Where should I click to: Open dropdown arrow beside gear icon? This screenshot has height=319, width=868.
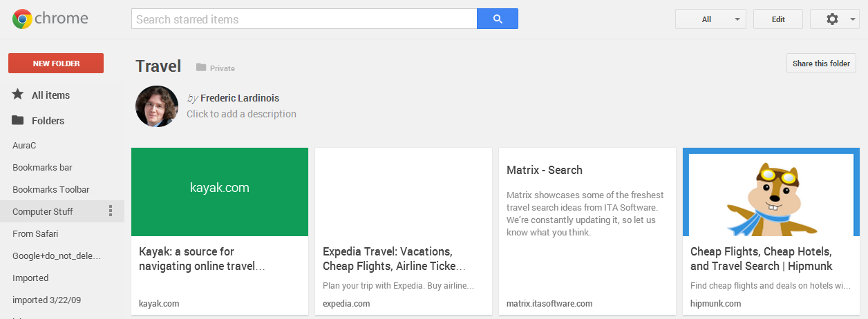coord(853,19)
